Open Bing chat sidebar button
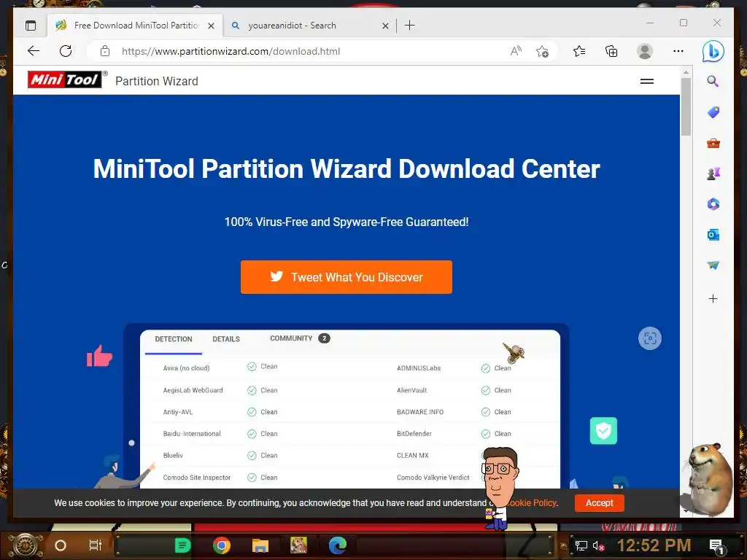This screenshot has height=560, width=747. 713,52
